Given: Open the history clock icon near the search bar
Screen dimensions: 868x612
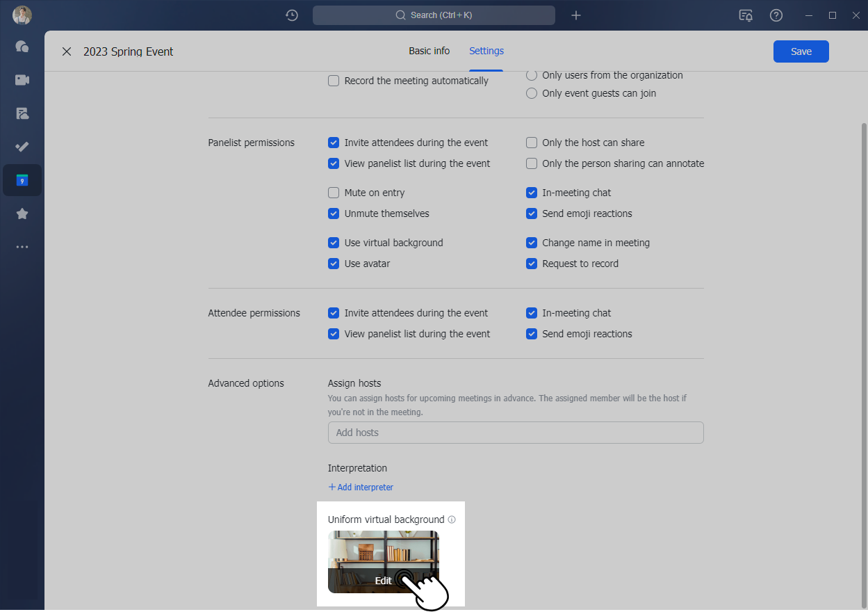Looking at the screenshot, I should (x=291, y=15).
